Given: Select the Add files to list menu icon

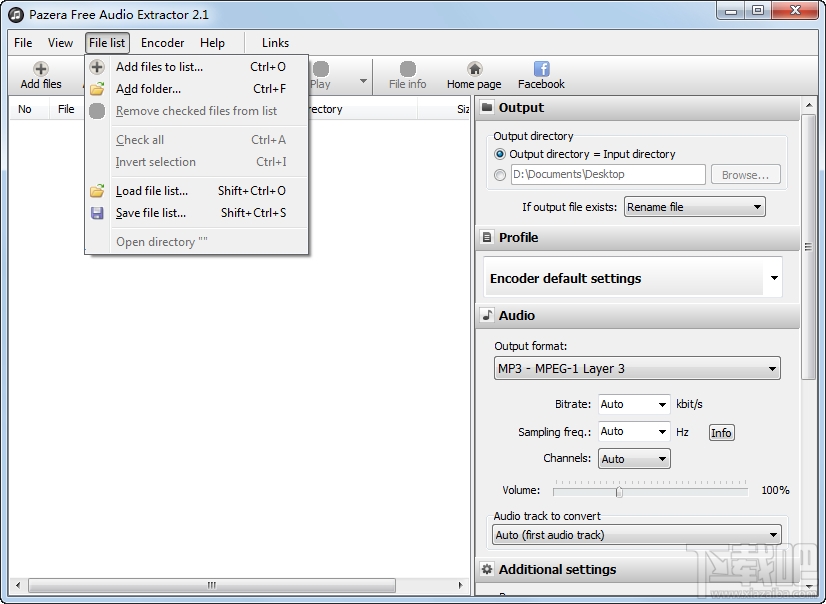Looking at the screenshot, I should click(x=97, y=67).
